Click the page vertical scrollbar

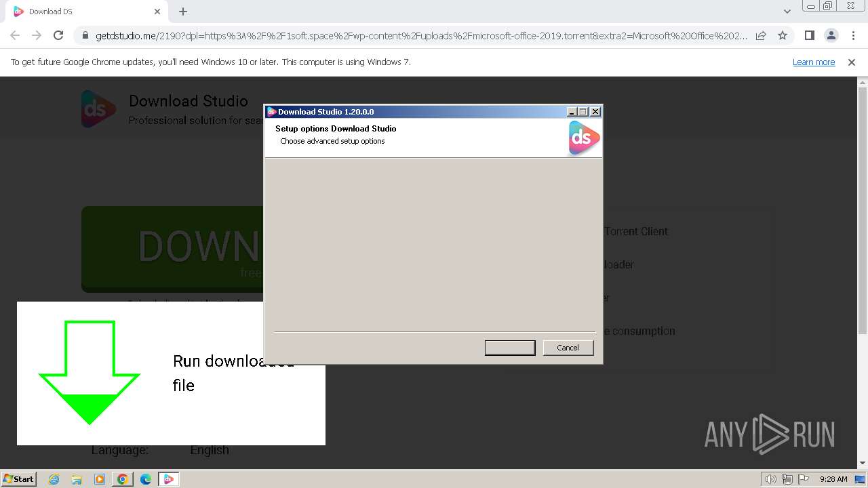(x=863, y=210)
